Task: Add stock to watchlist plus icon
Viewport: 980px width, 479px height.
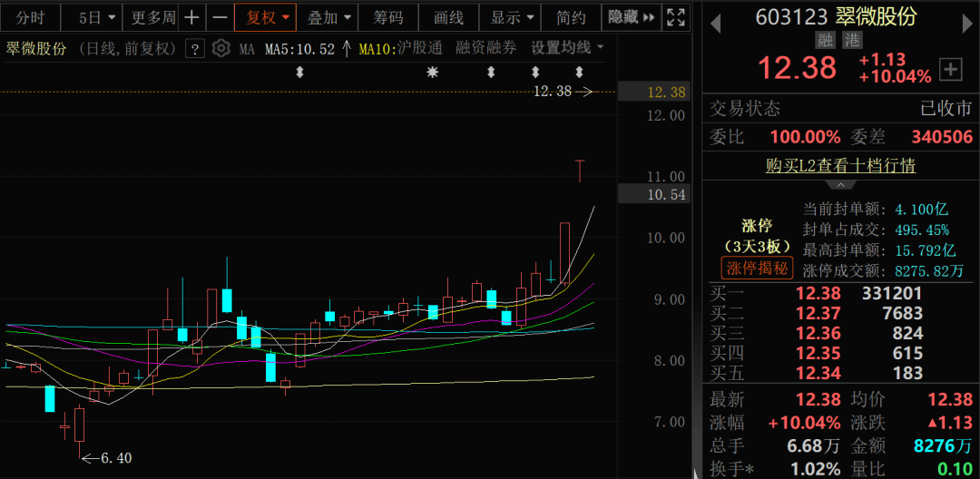Action: (x=951, y=69)
